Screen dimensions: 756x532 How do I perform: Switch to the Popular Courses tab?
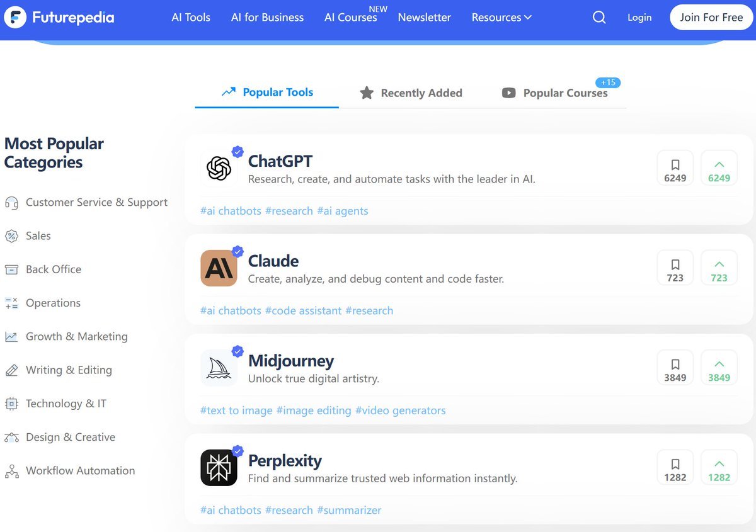555,93
